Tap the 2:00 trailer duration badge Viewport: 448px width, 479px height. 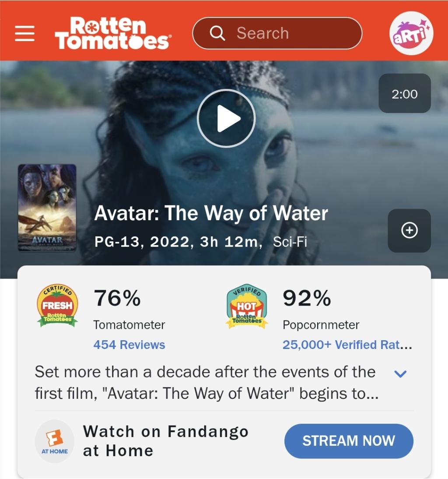coord(405,93)
